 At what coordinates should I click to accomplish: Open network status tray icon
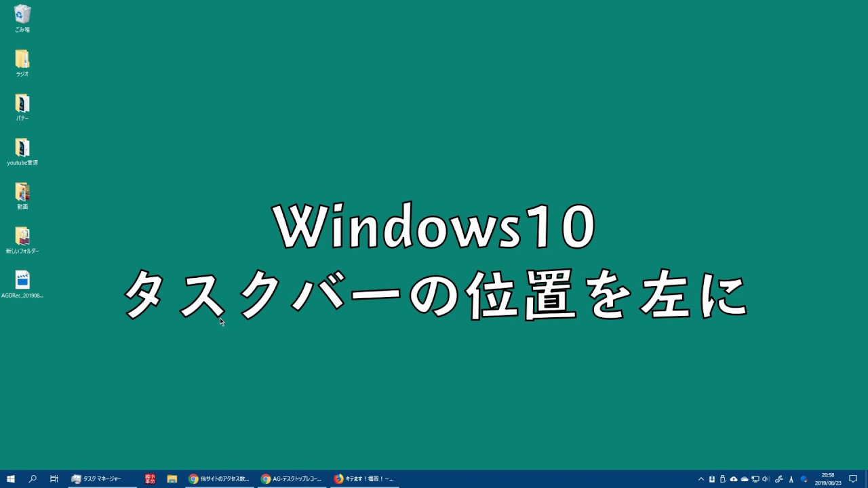(x=755, y=479)
